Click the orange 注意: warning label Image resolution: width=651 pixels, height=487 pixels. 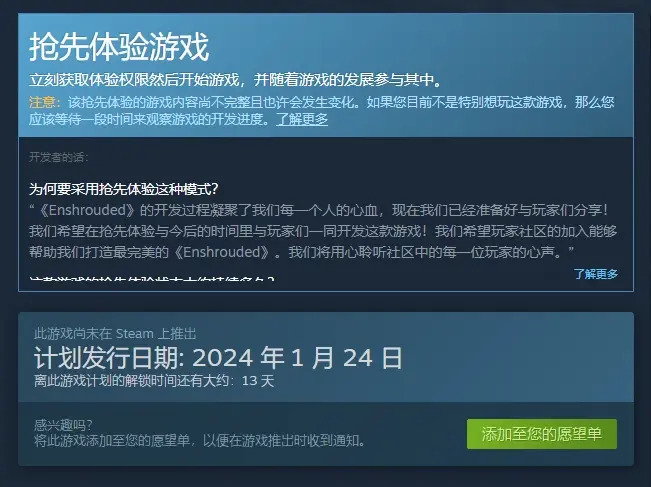click(x=45, y=102)
